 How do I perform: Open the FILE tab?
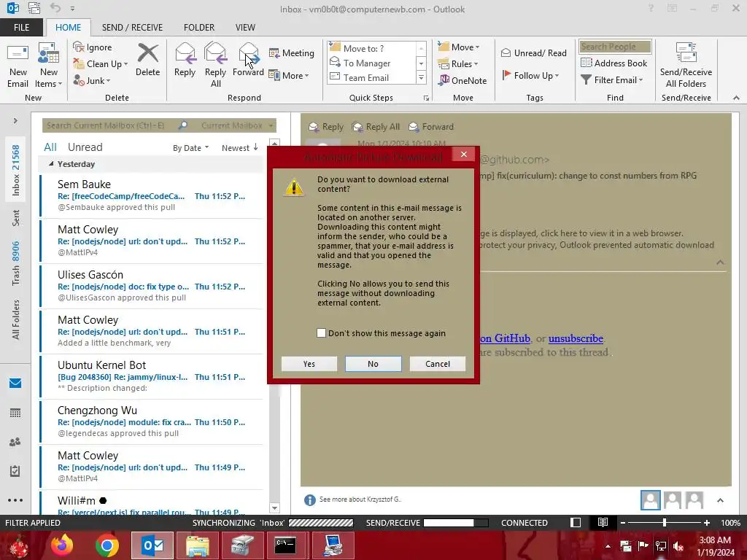point(21,28)
